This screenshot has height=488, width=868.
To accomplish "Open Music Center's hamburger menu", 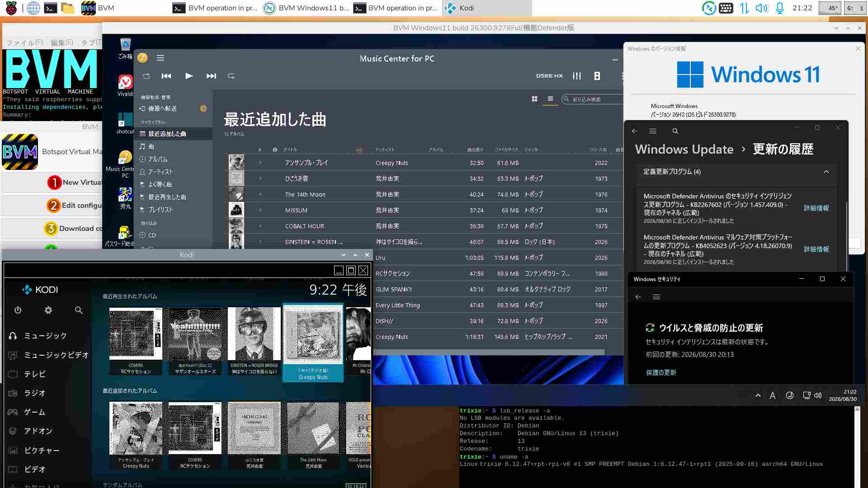I will point(160,58).
